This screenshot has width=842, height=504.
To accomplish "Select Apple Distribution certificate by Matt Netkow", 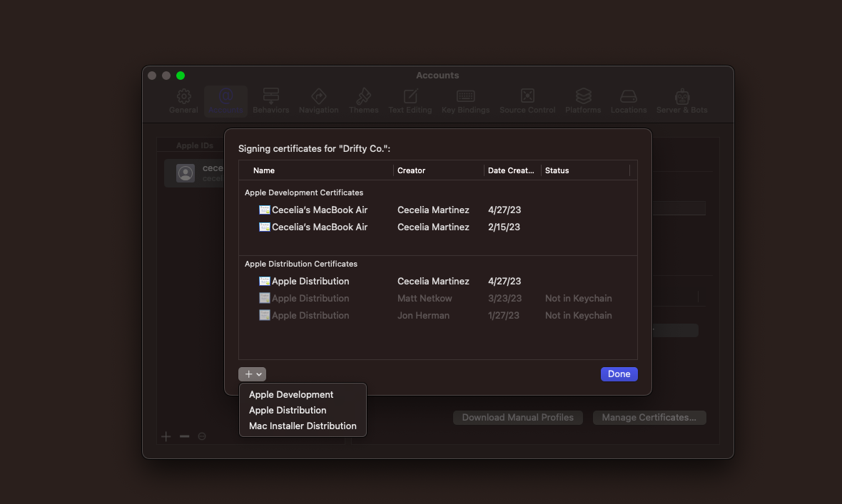I will pos(437,299).
